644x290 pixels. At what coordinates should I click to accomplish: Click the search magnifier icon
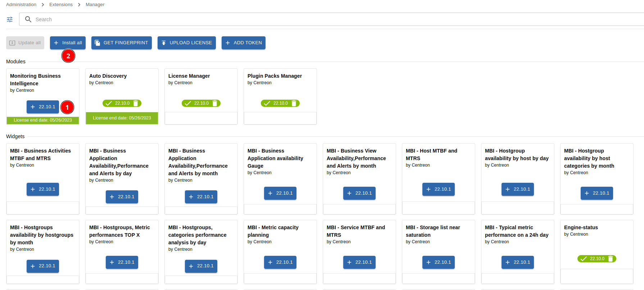click(x=28, y=19)
